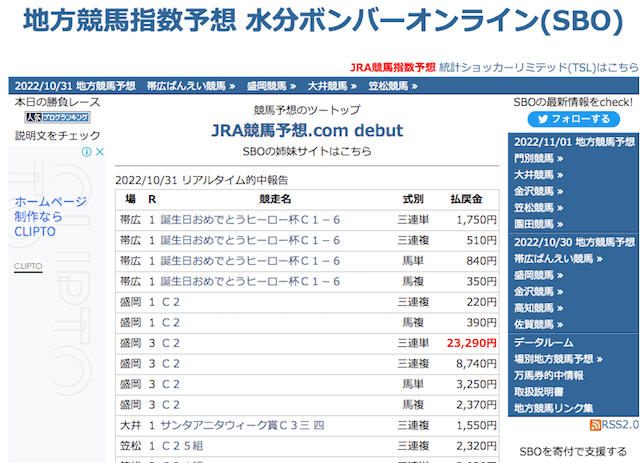Click the 競走名 column header
The width and height of the screenshot is (640, 463).
275,199
